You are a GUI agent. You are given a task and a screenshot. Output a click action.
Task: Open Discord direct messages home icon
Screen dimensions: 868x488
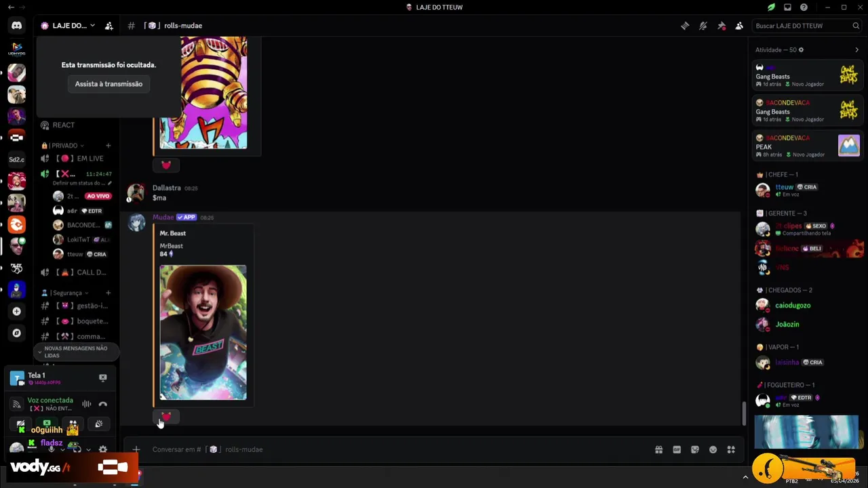coord(16,26)
